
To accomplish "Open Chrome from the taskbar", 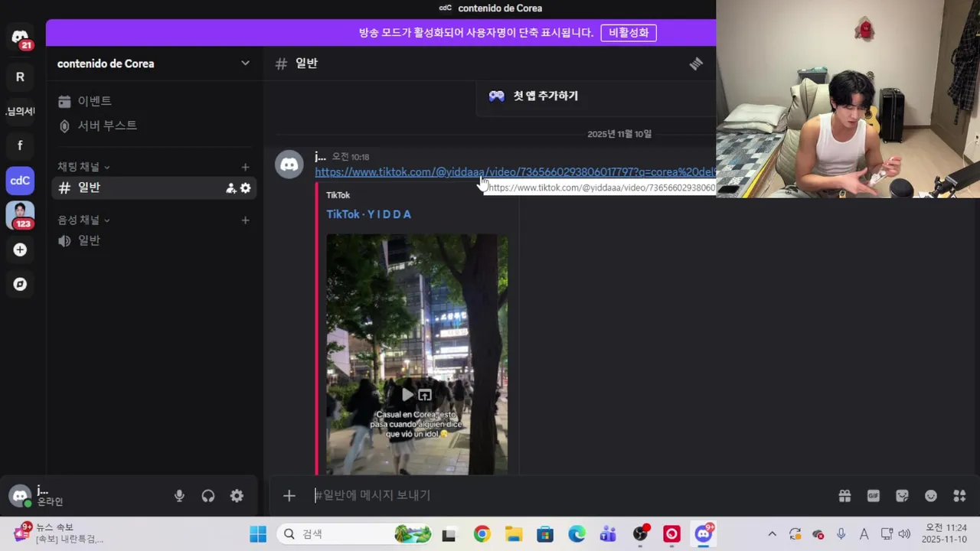I will pyautogui.click(x=482, y=534).
